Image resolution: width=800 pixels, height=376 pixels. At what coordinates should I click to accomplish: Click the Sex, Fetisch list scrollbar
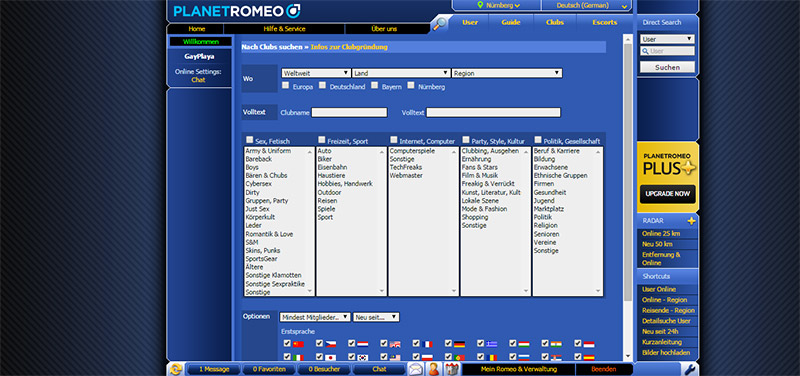[x=310, y=221]
